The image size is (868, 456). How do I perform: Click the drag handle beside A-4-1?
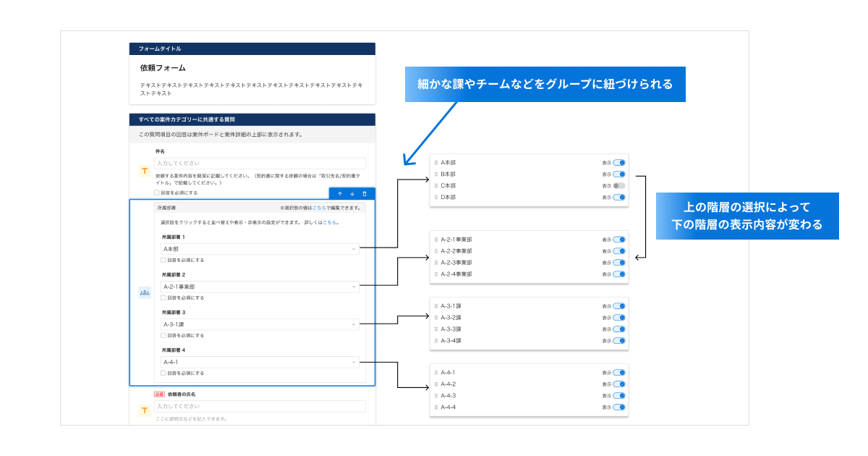[435, 372]
